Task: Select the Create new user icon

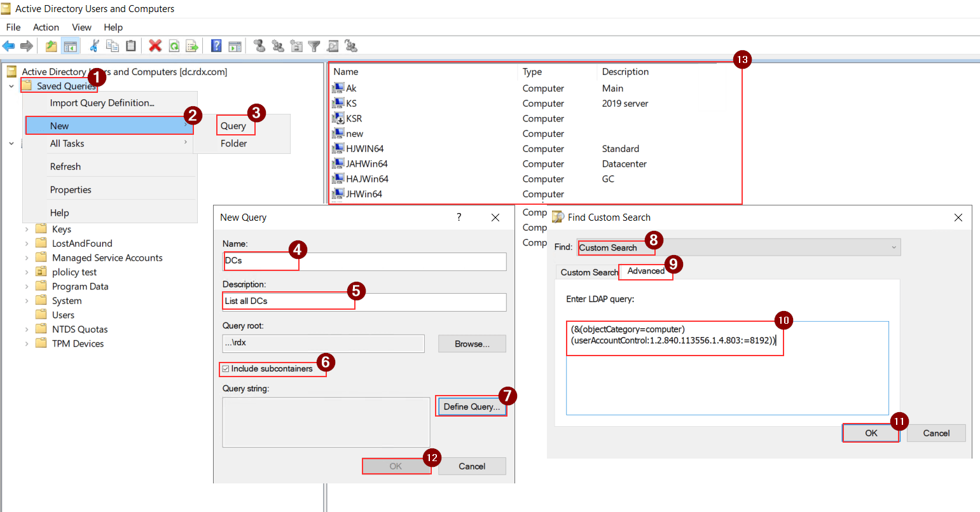Action: pyautogui.click(x=259, y=46)
